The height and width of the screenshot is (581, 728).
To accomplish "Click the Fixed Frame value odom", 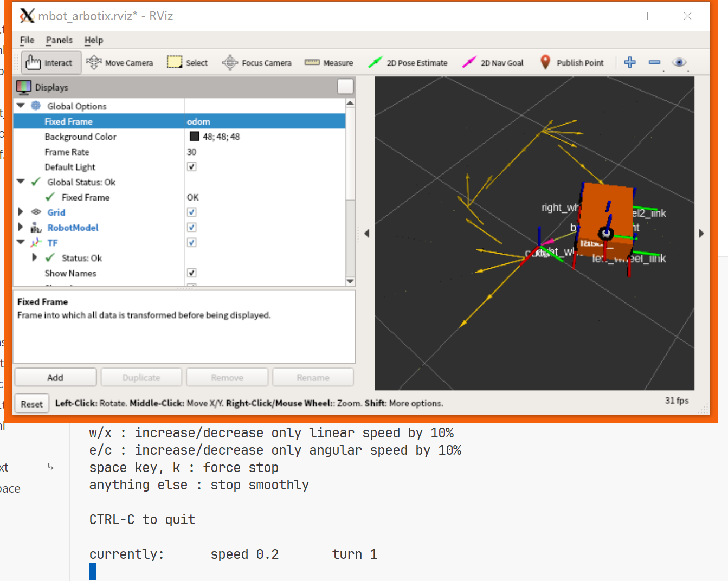I will [x=198, y=121].
